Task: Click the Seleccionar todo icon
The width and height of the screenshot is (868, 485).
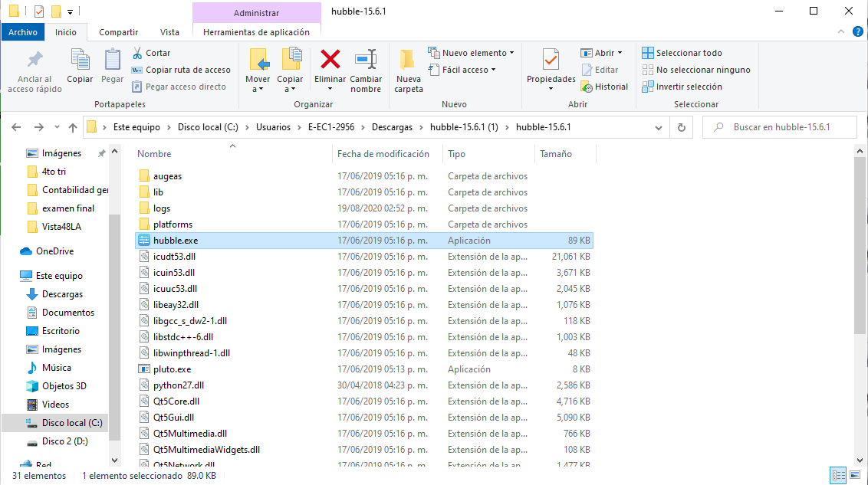Action: [648, 53]
